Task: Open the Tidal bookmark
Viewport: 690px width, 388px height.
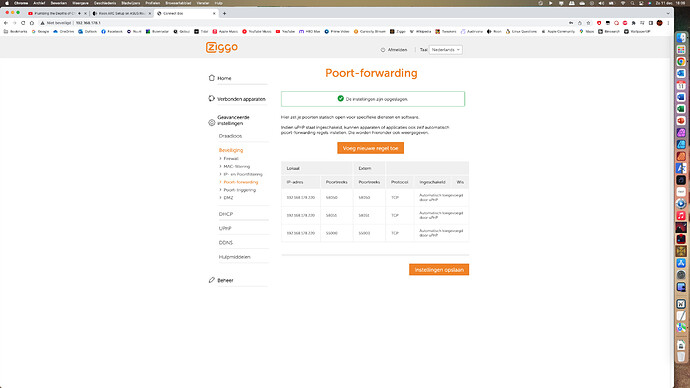Action: point(201,32)
